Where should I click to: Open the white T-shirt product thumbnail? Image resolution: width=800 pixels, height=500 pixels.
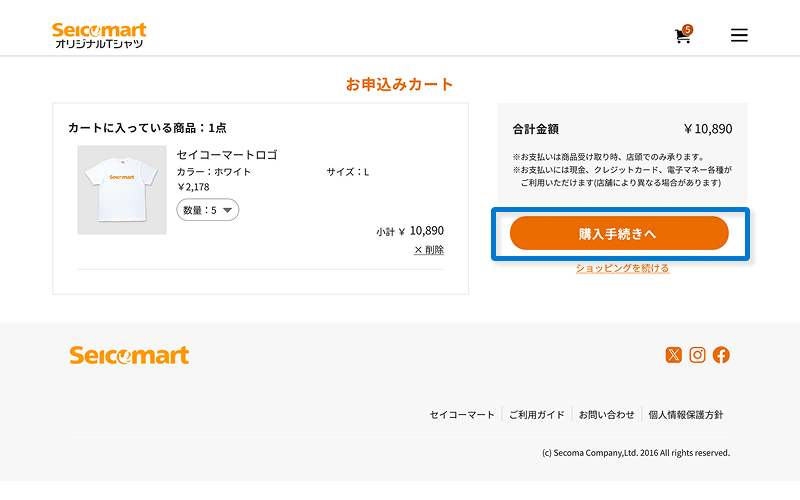tap(122, 190)
